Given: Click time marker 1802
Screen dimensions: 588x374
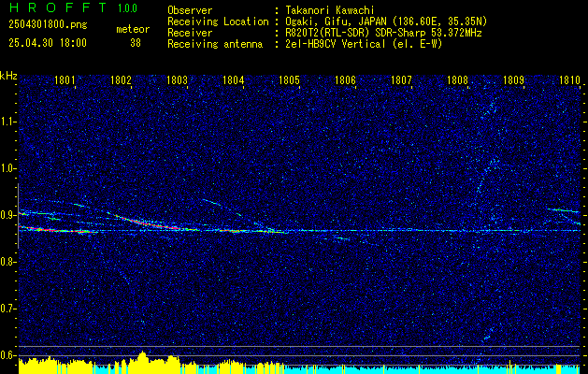Looking at the screenshot, I should click(122, 79).
